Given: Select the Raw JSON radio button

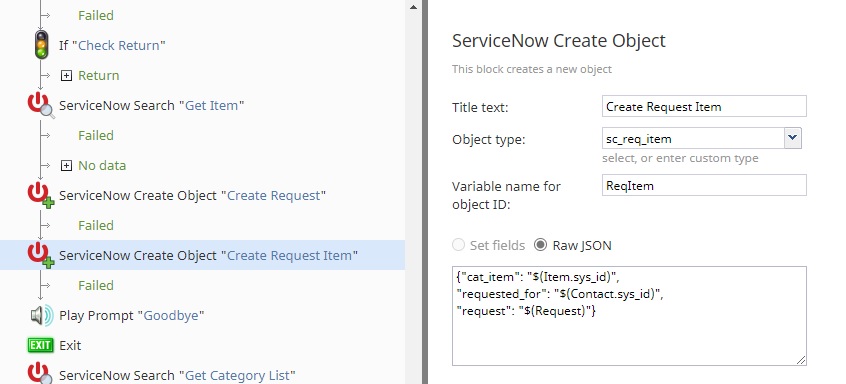Looking at the screenshot, I should (x=540, y=245).
